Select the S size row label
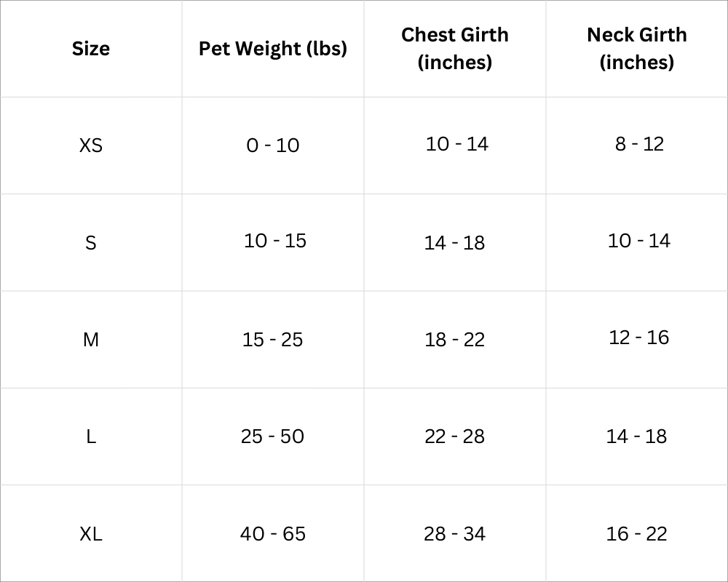728x582 pixels. coord(91,243)
